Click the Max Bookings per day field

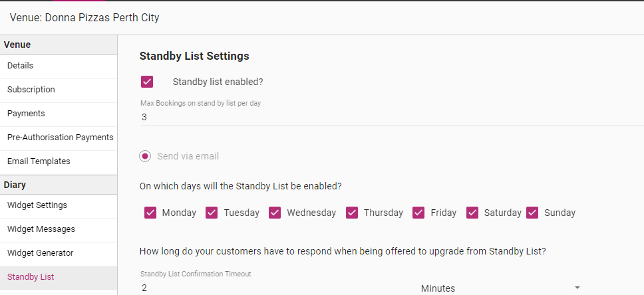(386, 117)
